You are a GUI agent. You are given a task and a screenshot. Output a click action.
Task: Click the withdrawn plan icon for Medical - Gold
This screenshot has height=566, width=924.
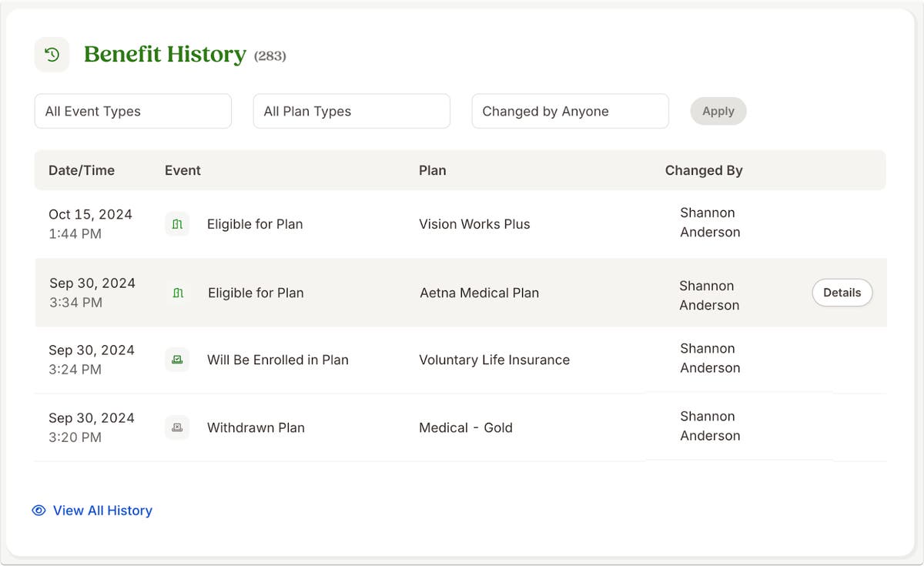click(176, 427)
